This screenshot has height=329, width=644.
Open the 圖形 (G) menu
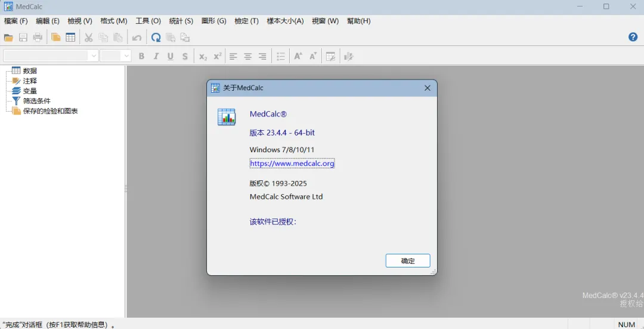[x=214, y=21]
